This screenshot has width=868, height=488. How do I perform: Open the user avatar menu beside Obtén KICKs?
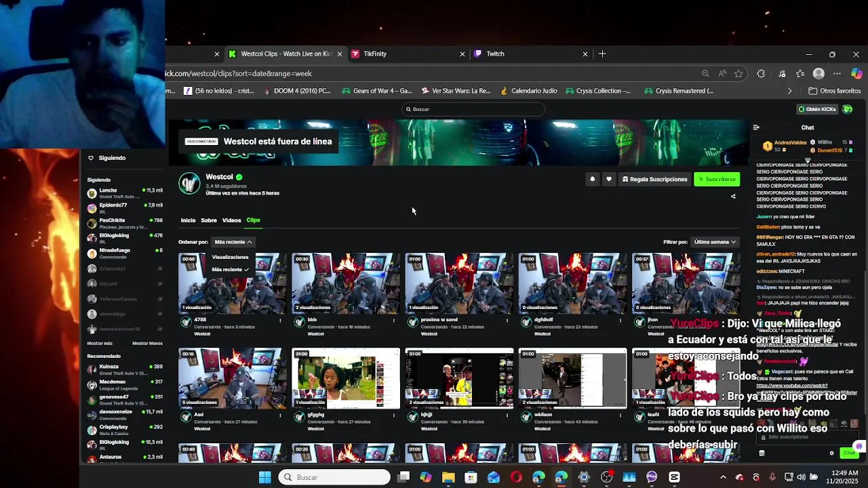point(847,109)
